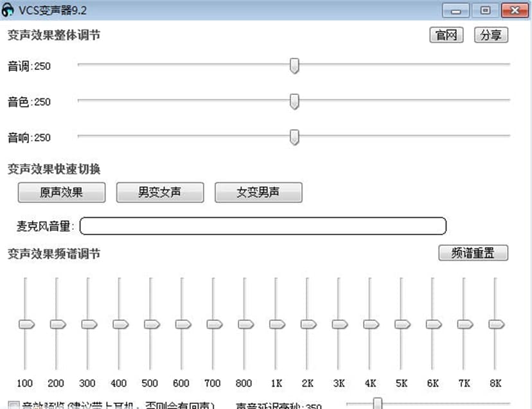This screenshot has width=532, height=409.
Task: Open the 官网 official website page
Action: (x=446, y=35)
